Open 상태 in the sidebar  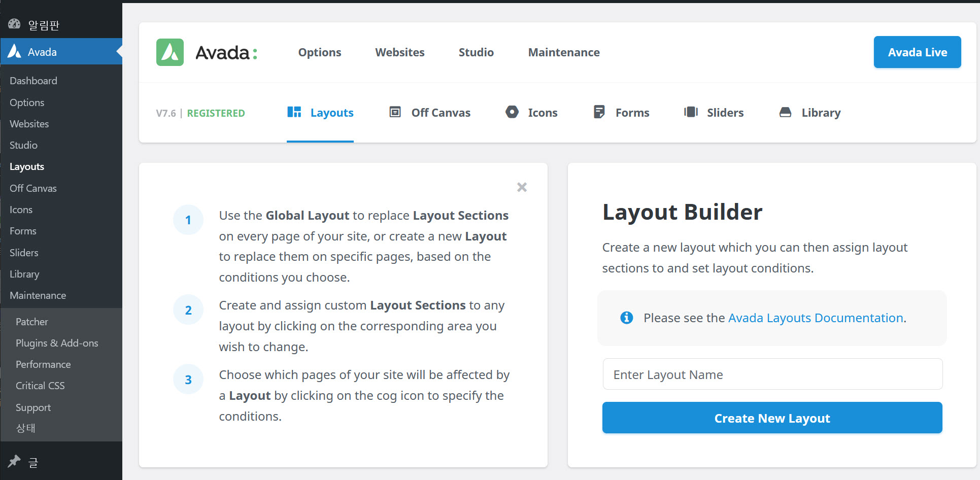click(25, 428)
